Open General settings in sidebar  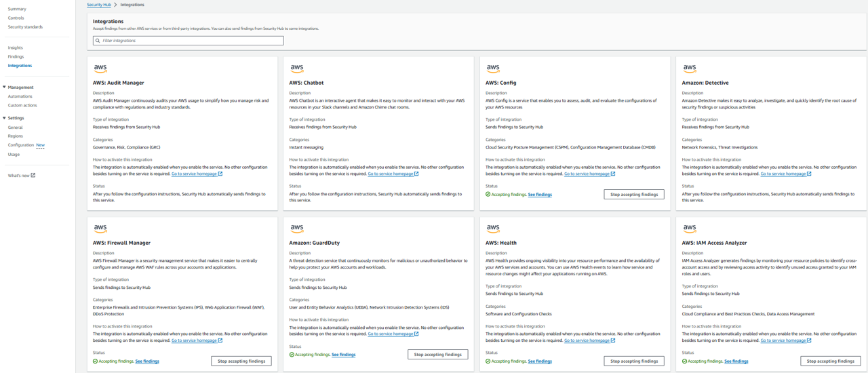(15, 127)
